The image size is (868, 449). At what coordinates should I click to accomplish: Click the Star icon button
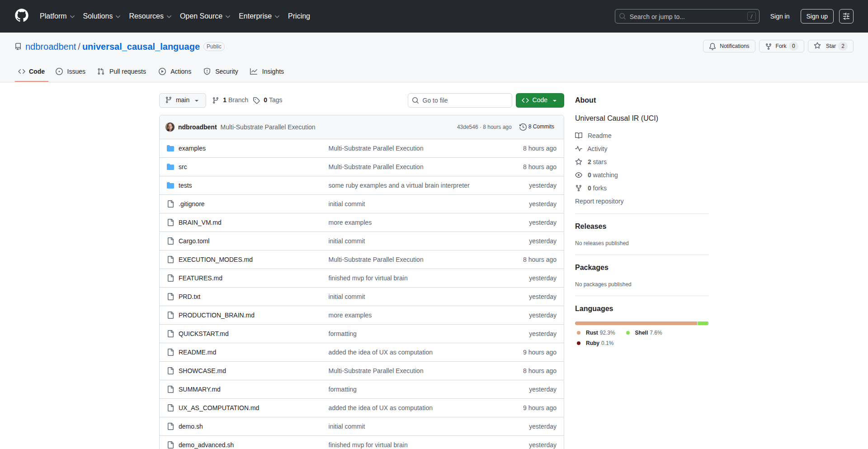[817, 46]
